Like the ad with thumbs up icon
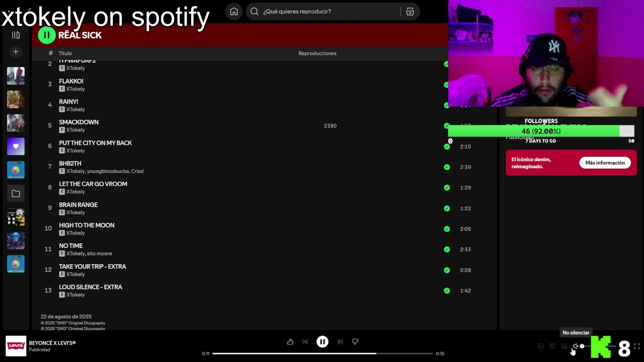The width and height of the screenshot is (644, 362). click(x=290, y=342)
